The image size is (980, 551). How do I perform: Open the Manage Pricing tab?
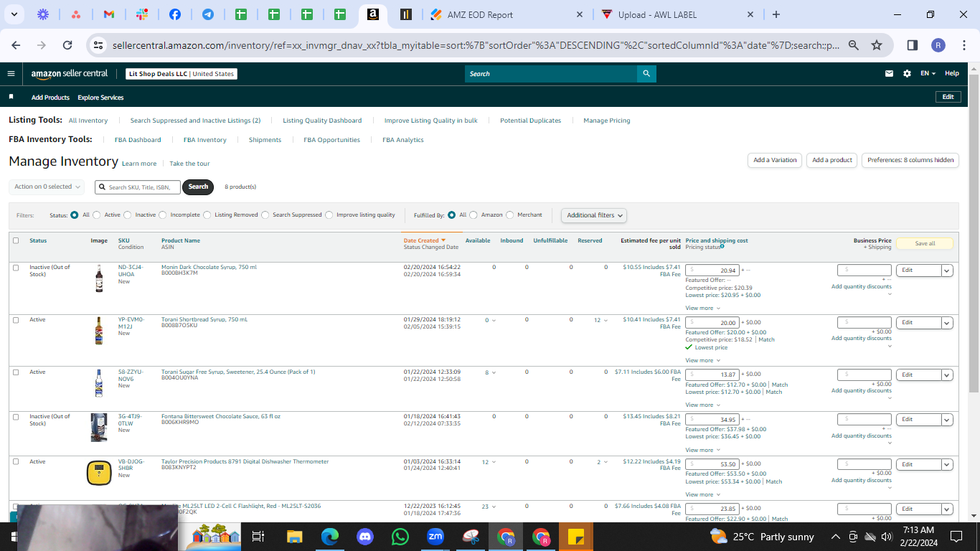tap(607, 121)
